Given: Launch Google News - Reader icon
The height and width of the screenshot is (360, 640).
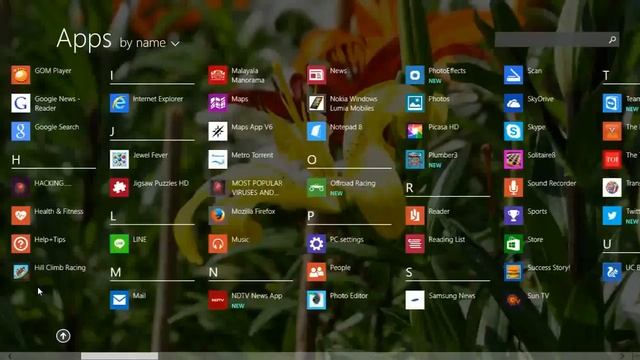Looking at the screenshot, I should pyautogui.click(x=20, y=103).
